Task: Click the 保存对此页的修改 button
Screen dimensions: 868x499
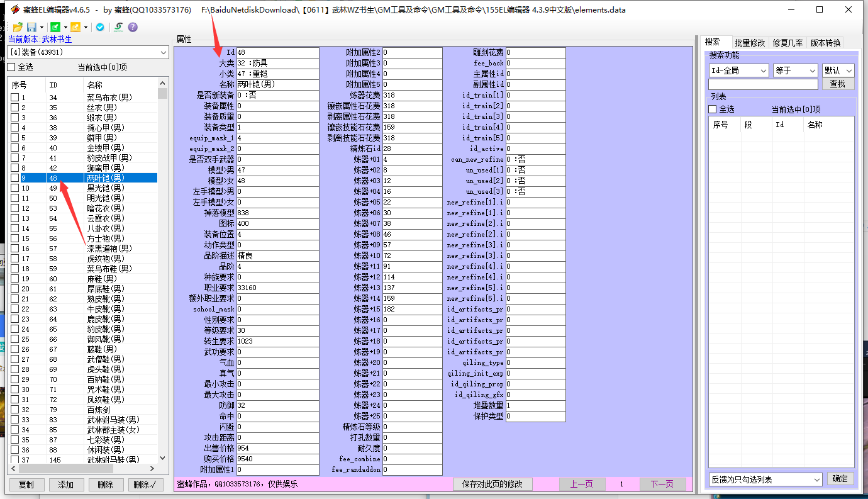Action: 492,484
